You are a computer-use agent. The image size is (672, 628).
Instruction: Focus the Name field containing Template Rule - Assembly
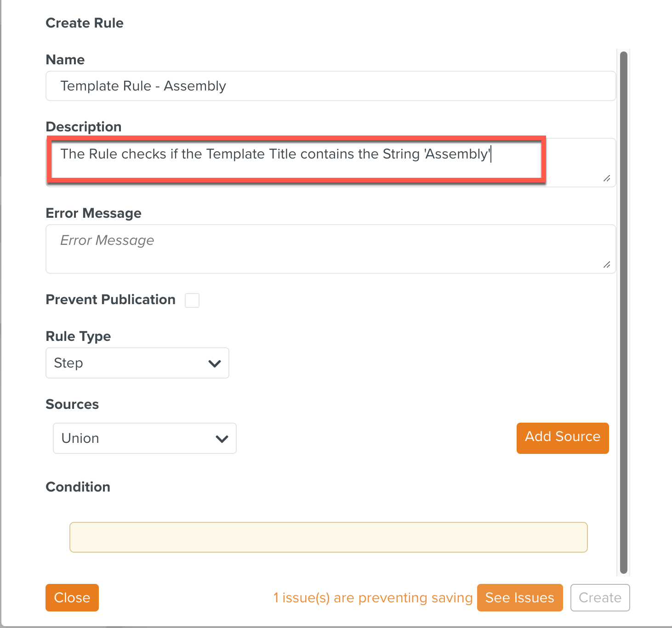pos(330,86)
